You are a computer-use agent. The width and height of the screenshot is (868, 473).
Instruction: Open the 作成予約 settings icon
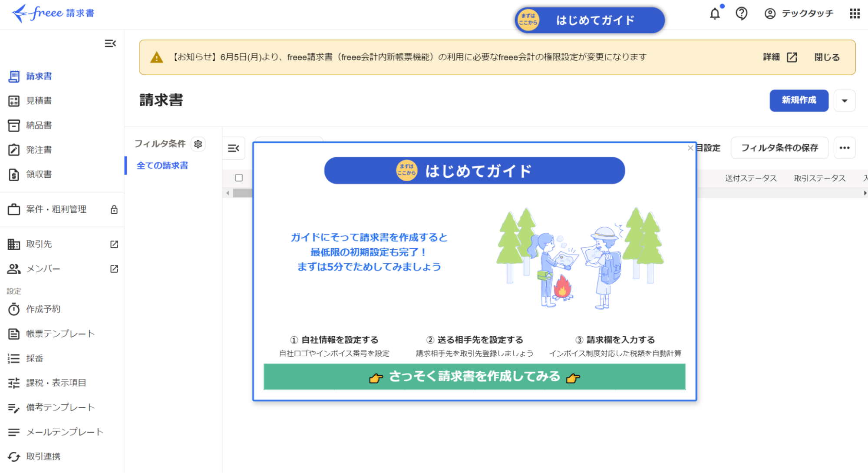pyautogui.click(x=14, y=309)
